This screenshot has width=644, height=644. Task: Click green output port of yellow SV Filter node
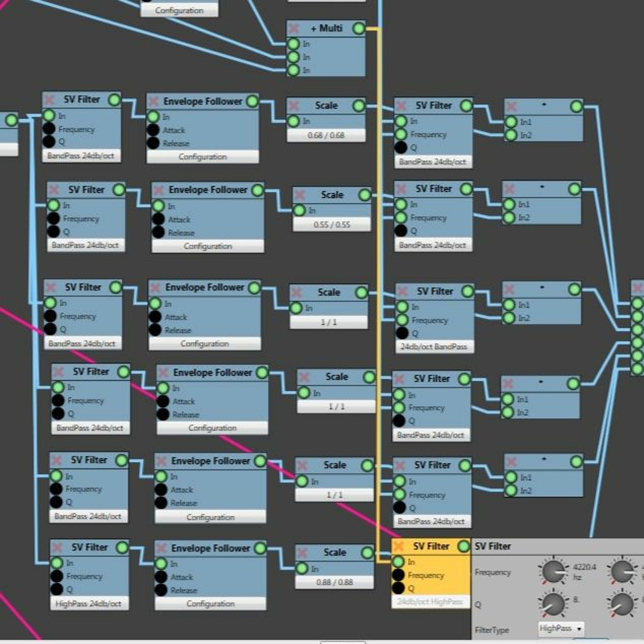pyautogui.click(x=464, y=546)
